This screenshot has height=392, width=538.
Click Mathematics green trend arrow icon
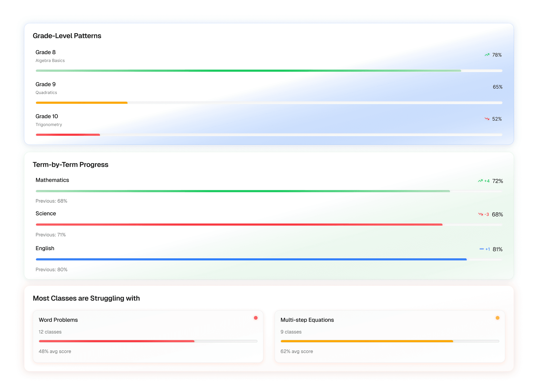click(x=480, y=181)
